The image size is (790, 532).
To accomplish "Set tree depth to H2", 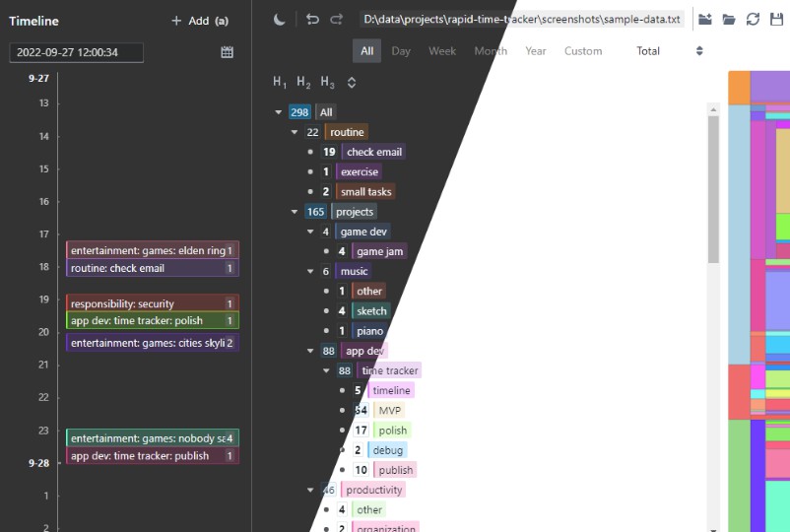I will pos(304,83).
